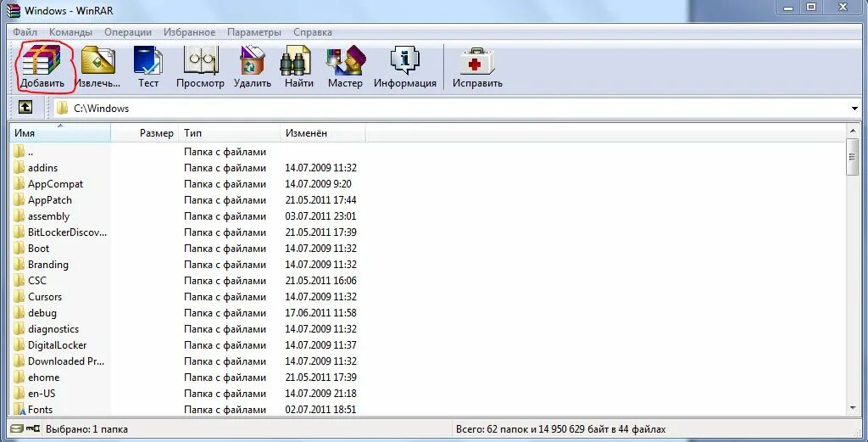Click date 17.06.2011 11:58
868x442 pixels.
pos(320,312)
